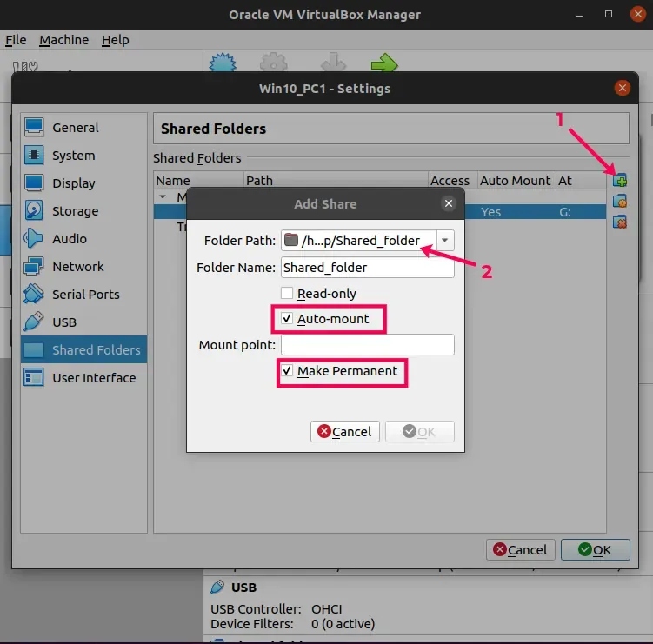Click the remove shared folder icon

620,222
